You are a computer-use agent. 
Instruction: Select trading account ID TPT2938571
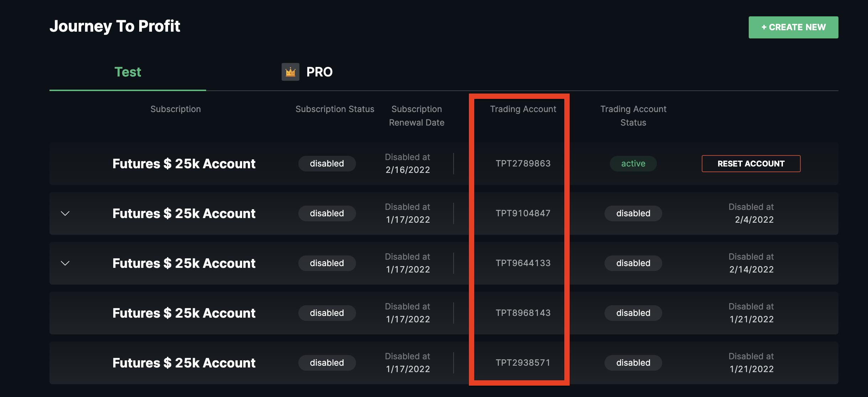[523, 363]
